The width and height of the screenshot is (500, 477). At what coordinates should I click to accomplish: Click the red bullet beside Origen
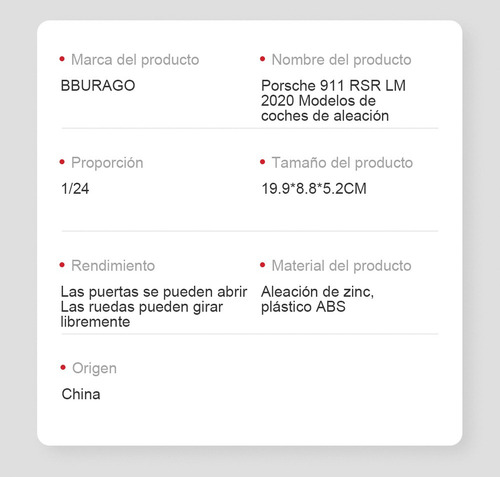[x=63, y=367]
